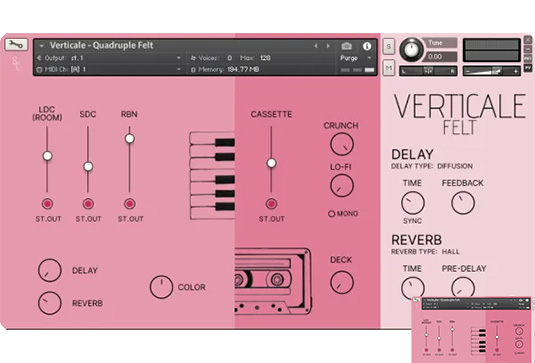Click the PV button on header edge

[528, 68]
